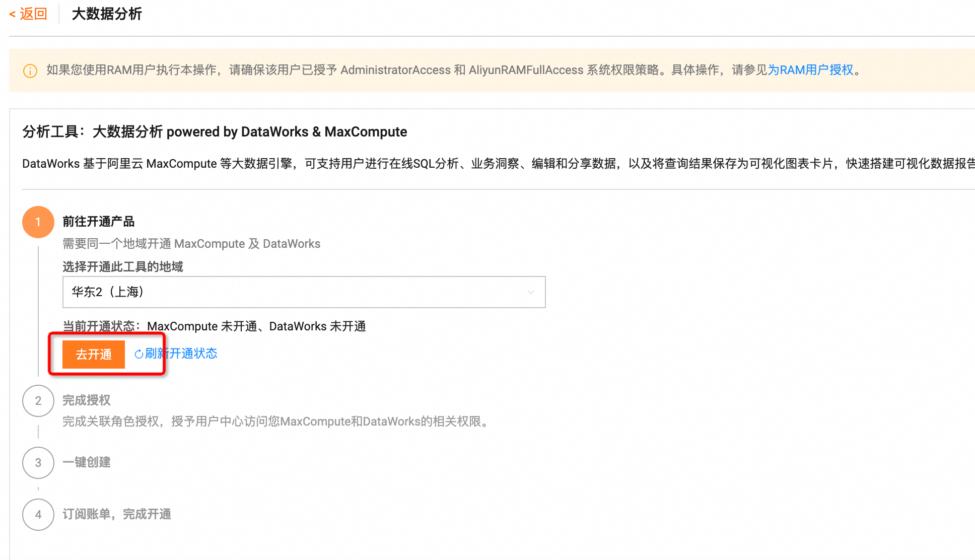Click the step 2 circle icon

click(38, 401)
